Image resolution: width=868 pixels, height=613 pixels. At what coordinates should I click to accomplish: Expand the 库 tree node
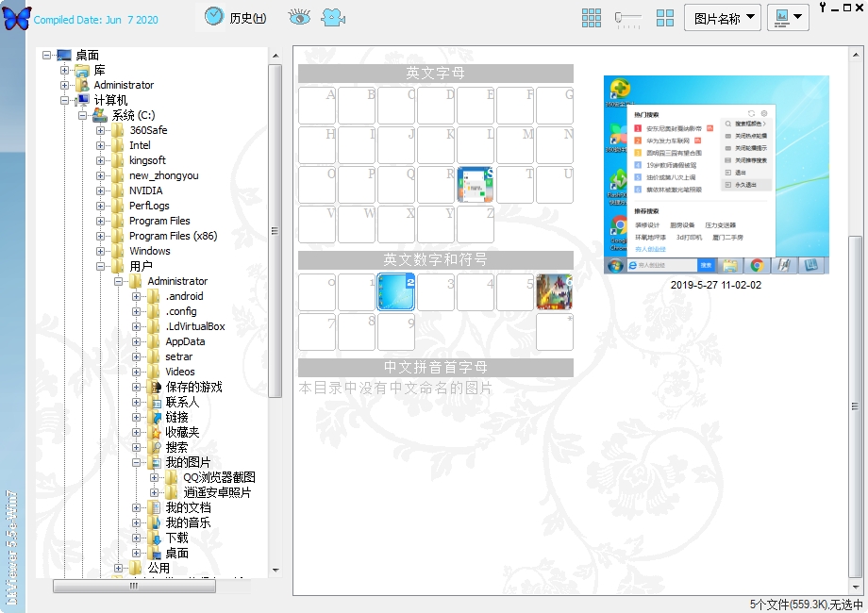(x=65, y=71)
